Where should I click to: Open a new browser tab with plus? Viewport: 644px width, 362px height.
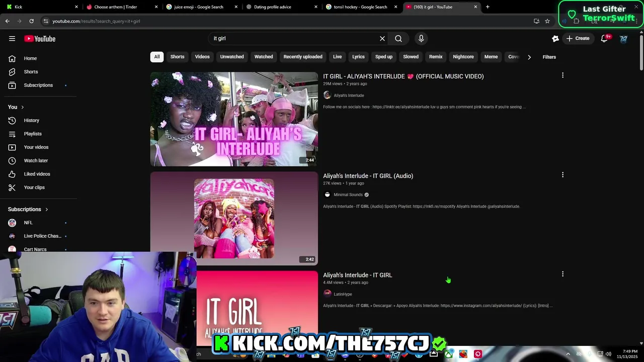488,7
